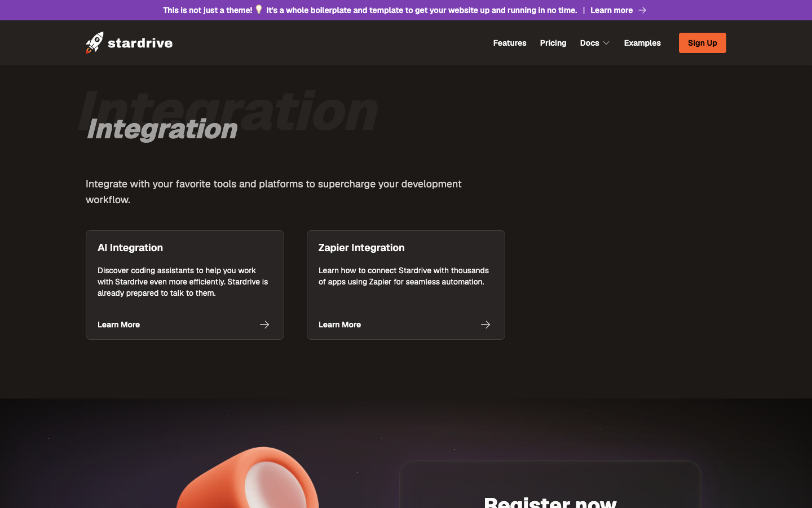This screenshot has height=508, width=812.
Task: Click the lightbulb emoji in banner
Action: click(x=259, y=10)
